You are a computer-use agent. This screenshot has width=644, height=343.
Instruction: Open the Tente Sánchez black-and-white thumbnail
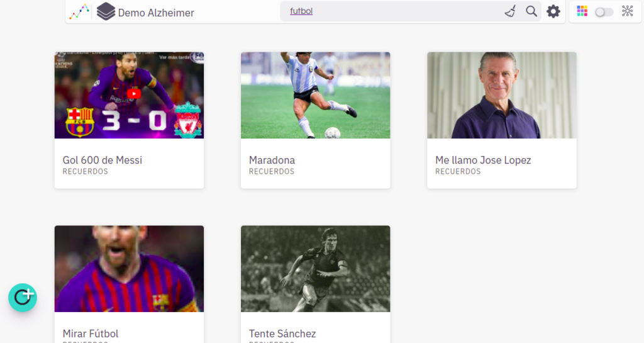pyautogui.click(x=316, y=269)
